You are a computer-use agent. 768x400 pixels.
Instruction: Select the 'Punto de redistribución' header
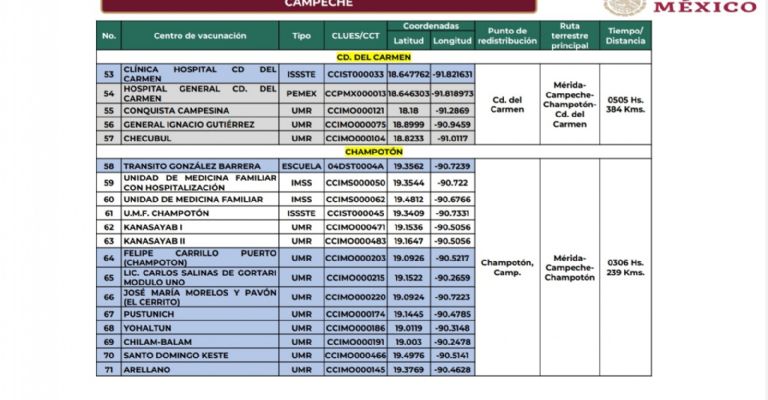click(507, 36)
